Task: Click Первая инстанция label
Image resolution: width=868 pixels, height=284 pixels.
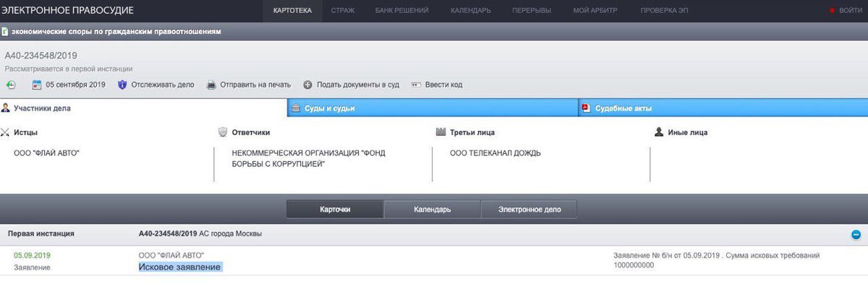Action: [41, 234]
